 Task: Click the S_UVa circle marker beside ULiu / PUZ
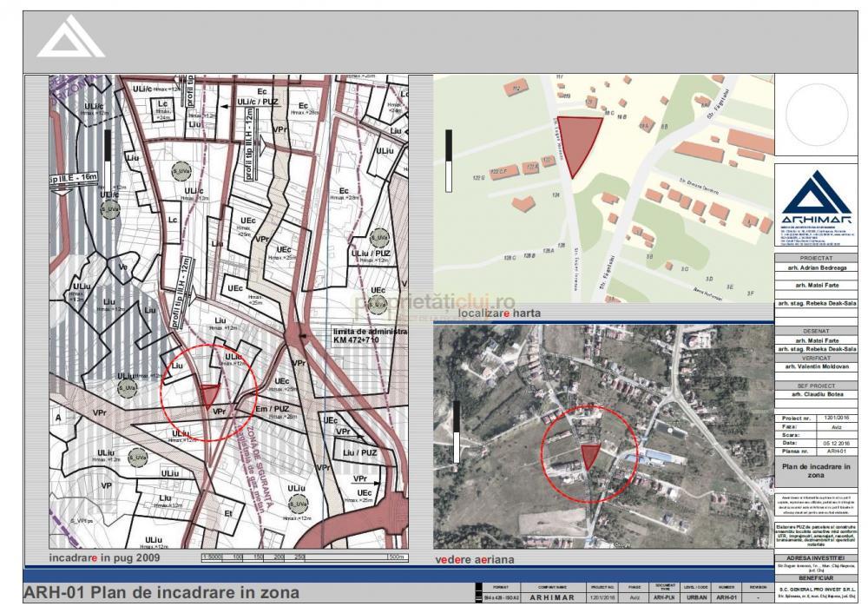click(379, 238)
